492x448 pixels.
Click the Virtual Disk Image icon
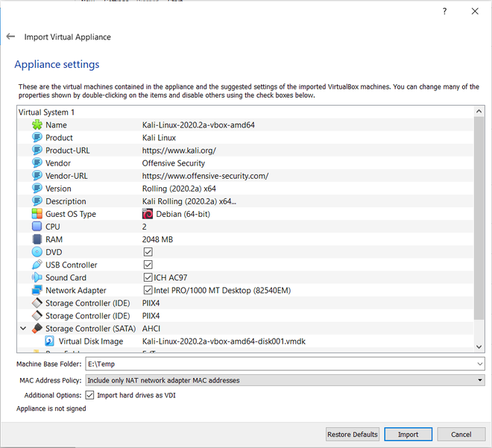point(49,341)
